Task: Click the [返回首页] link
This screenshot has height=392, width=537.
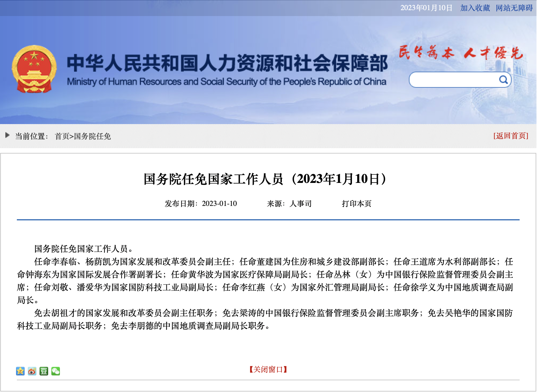Action: click(511, 136)
